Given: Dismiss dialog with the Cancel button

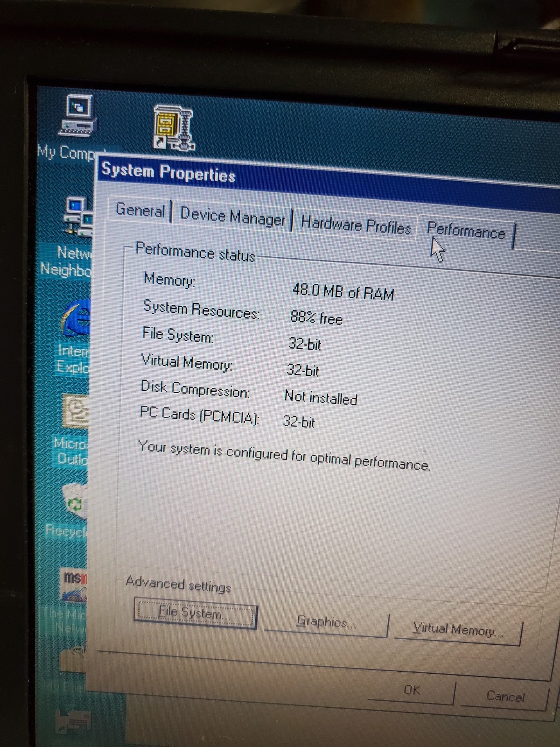Looking at the screenshot, I should [505, 697].
